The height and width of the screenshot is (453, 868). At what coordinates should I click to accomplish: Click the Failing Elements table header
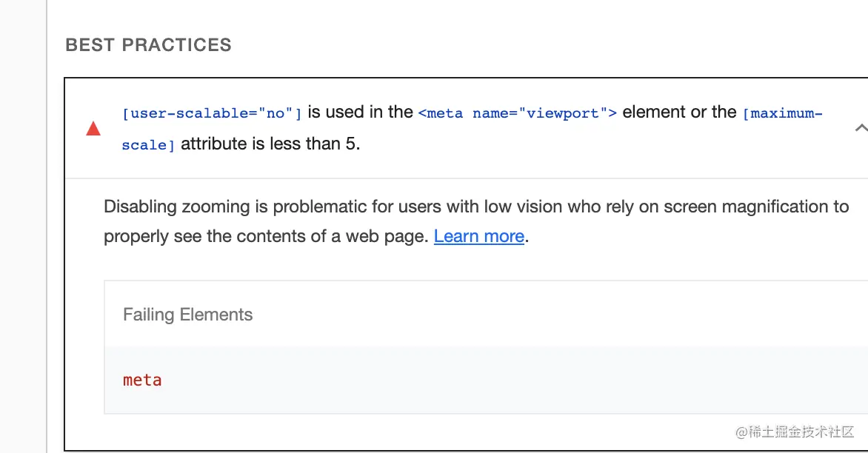click(187, 315)
